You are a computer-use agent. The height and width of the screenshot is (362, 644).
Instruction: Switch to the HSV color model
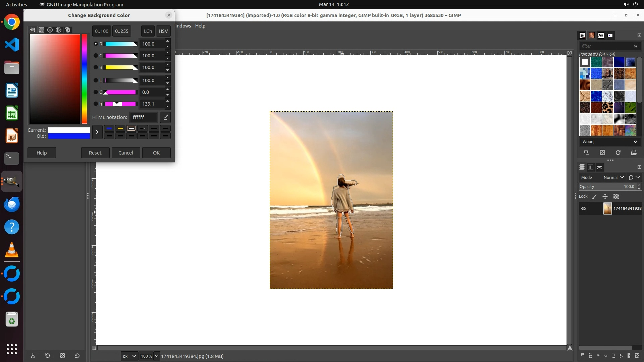pos(163,31)
